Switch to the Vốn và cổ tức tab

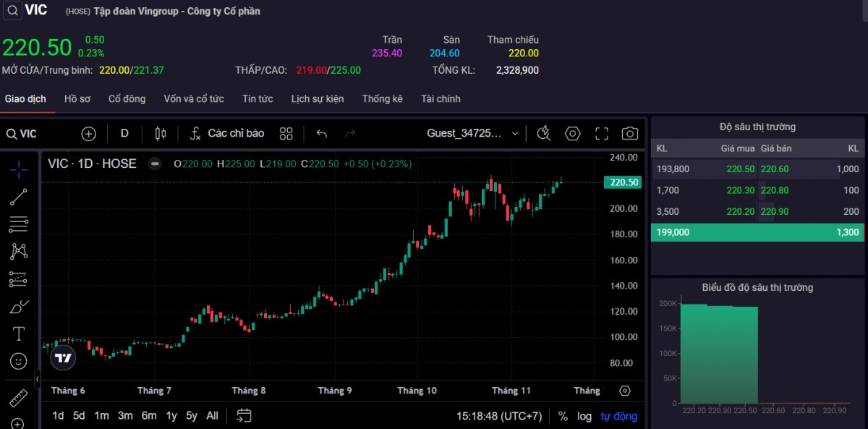click(x=194, y=99)
